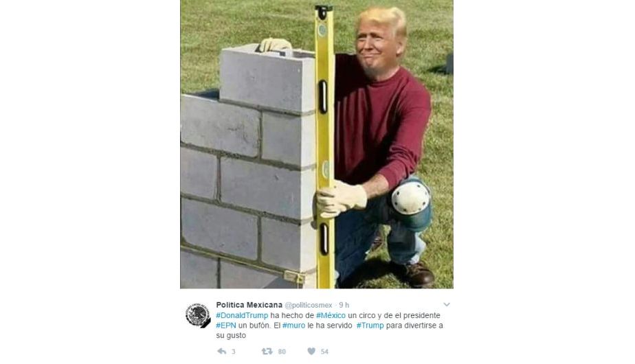This screenshot has height=364, width=635.
Task: Open the #DonaldTrump hashtag
Action: pos(242,315)
